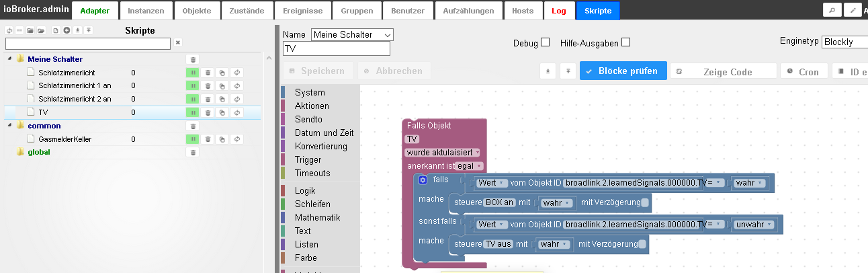Open the script group Name dropdown
Viewport: 868px width, 273px height.
[x=352, y=35]
